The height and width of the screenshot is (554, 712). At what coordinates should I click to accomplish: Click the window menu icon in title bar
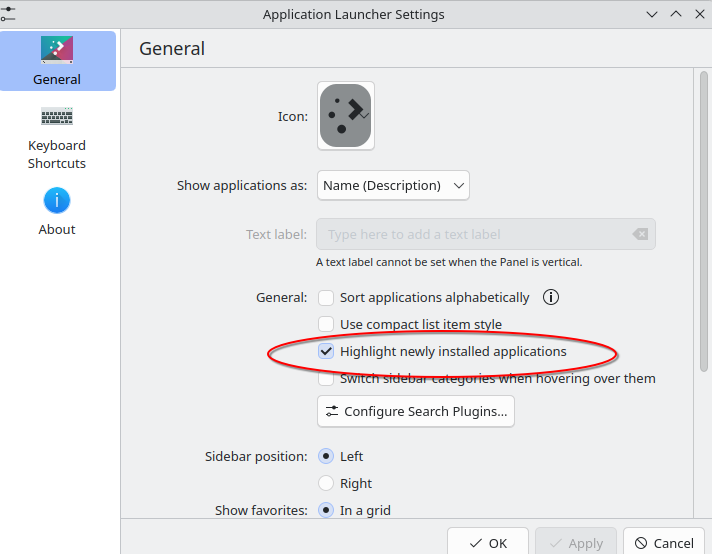tap(9, 14)
